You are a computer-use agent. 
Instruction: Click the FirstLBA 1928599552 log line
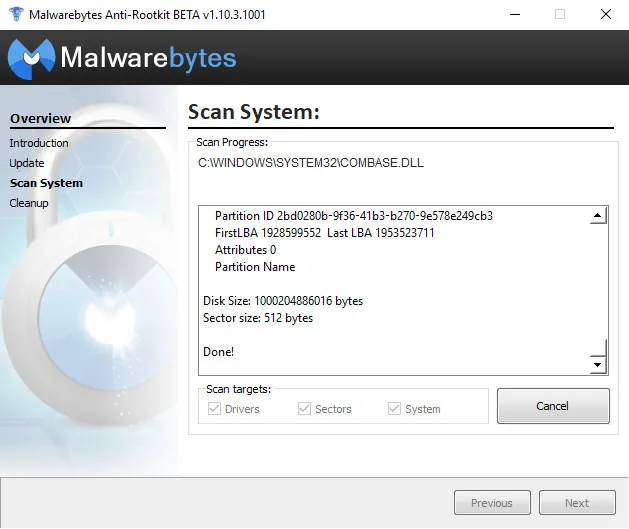[325, 233]
